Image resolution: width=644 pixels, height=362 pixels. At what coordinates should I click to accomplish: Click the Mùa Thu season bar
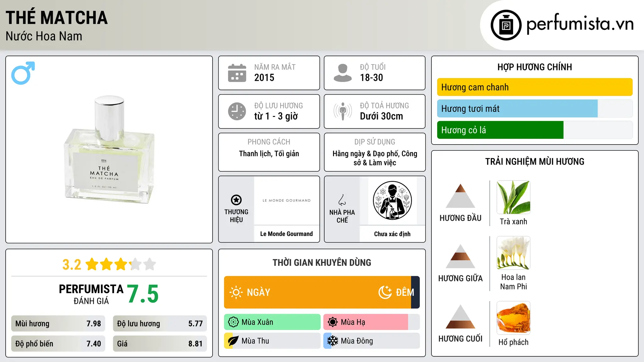(272, 341)
